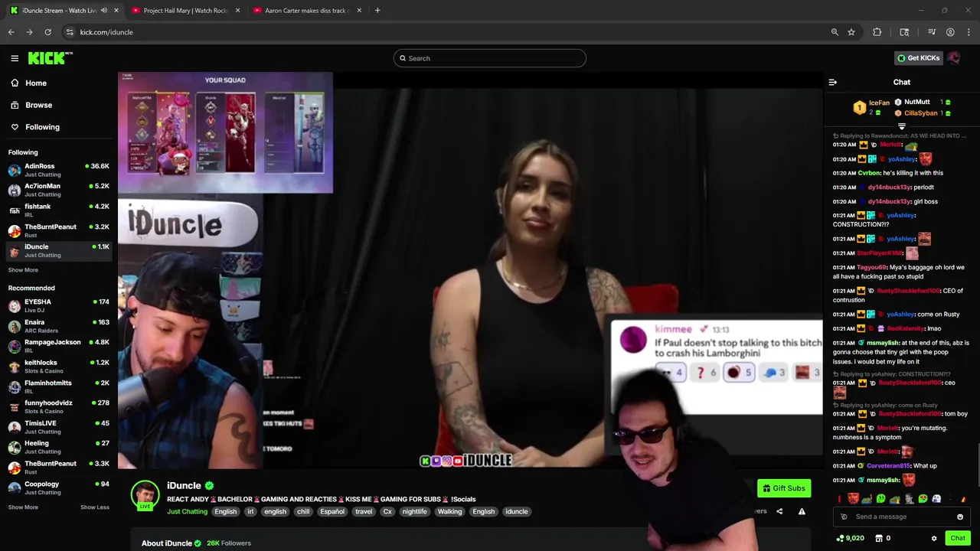Open user profile avatar menu

point(954,58)
